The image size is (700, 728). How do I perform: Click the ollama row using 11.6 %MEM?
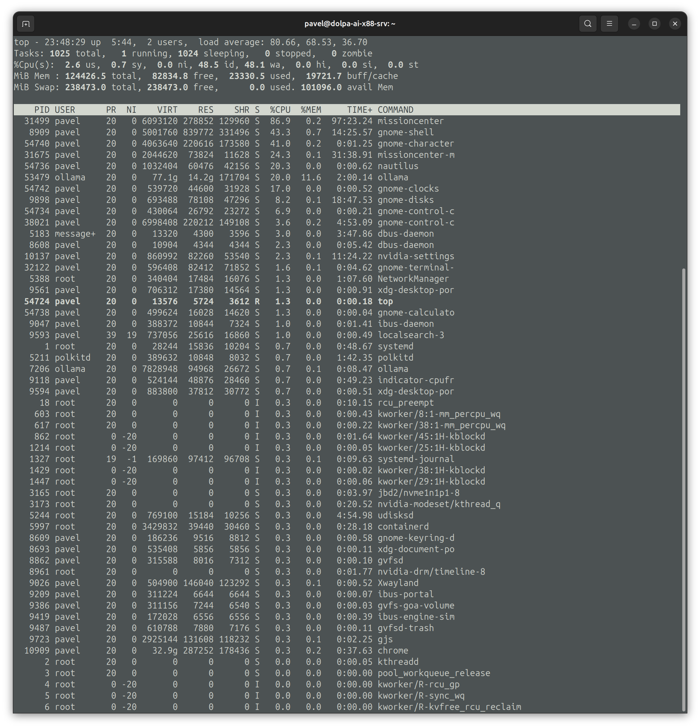393,178
